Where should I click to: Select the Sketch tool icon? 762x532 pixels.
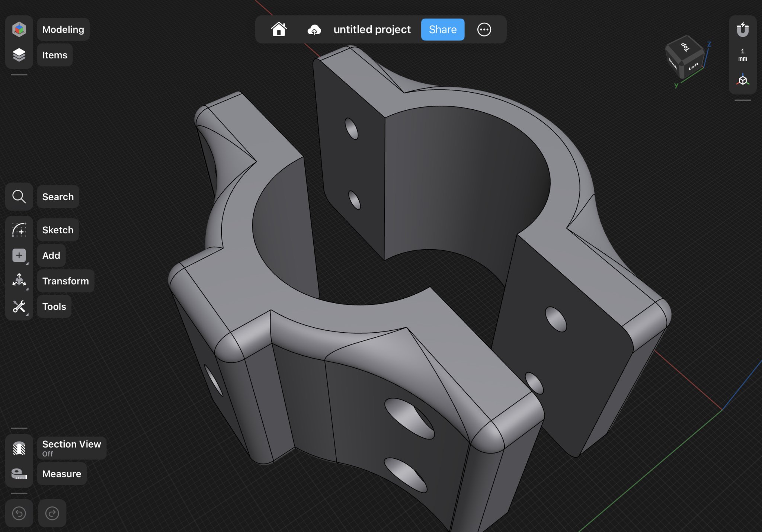(x=19, y=230)
